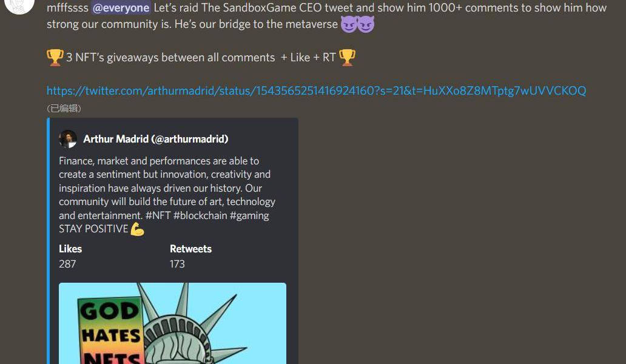Click the #NFT hashtag in tweet
This screenshot has width=626, height=364.
[158, 215]
